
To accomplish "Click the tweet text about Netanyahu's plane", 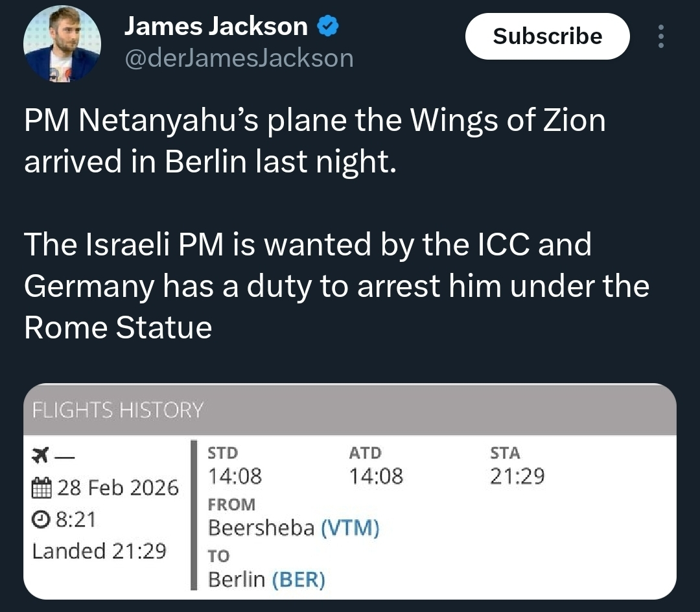I will click(315, 141).
